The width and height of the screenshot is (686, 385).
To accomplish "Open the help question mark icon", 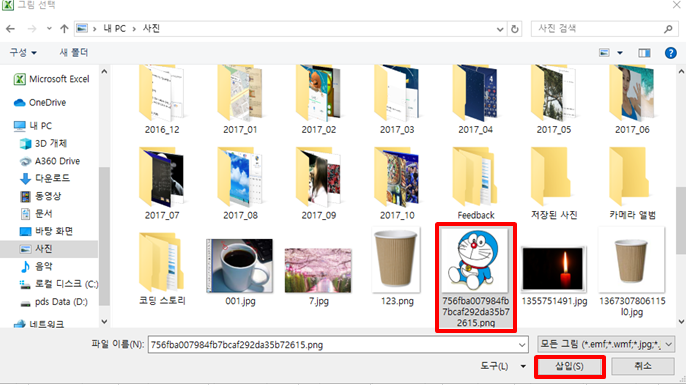I will point(670,53).
